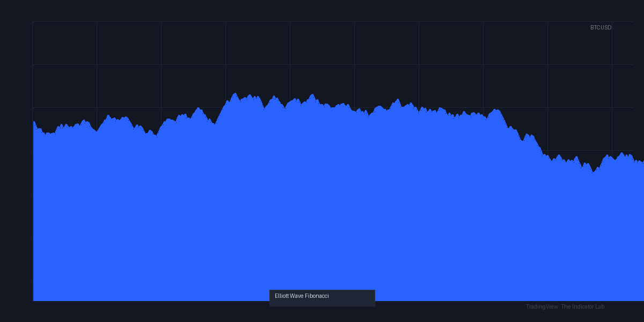This screenshot has width=644, height=322.
Task: Click the dark top margin above the chart frame
Action: coord(322,11)
